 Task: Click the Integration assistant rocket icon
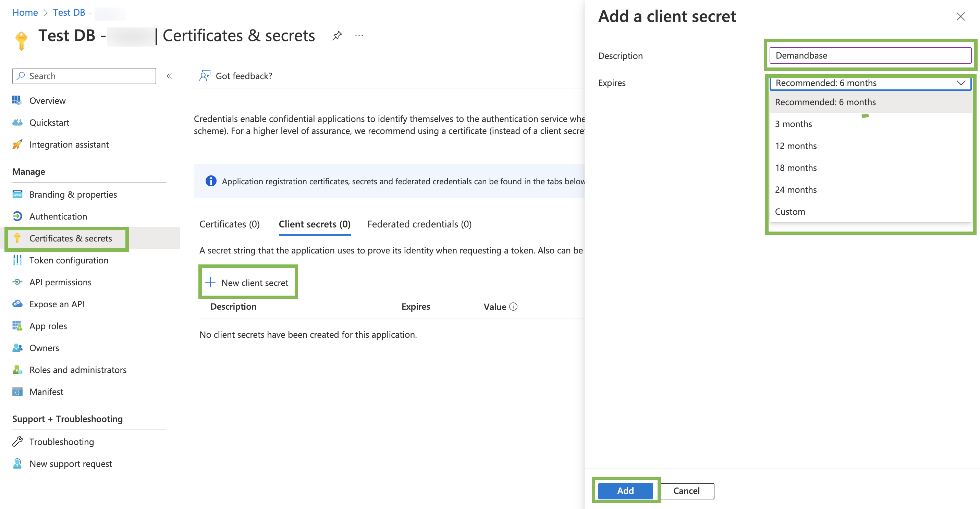[x=17, y=145]
